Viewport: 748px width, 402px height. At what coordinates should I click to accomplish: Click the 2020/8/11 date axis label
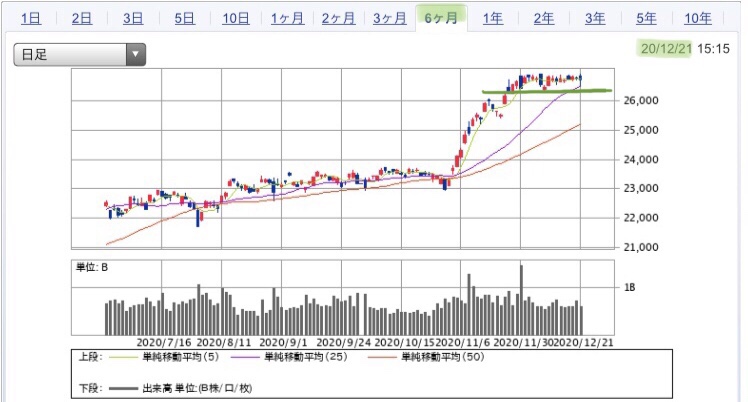pos(224,342)
